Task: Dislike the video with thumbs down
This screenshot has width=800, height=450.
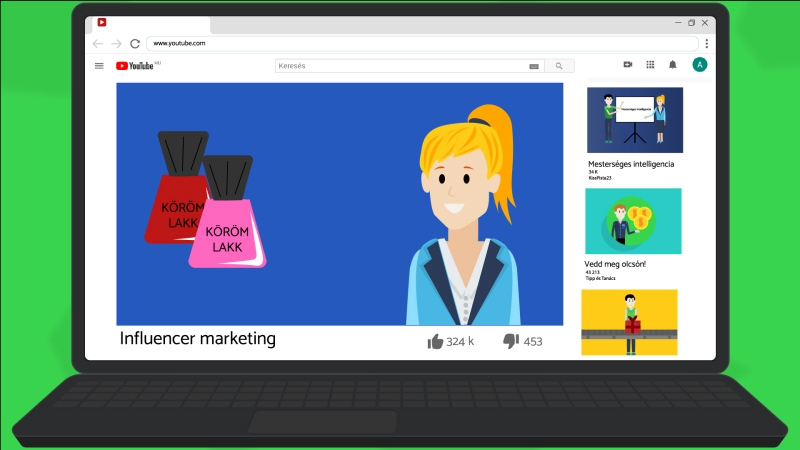Action: [x=510, y=341]
